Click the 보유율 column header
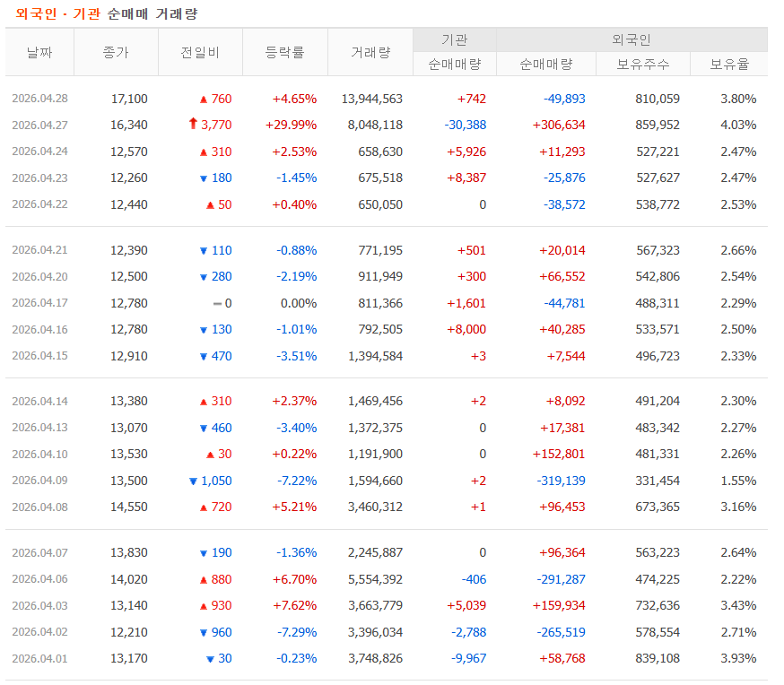784x685 pixels. [x=729, y=65]
